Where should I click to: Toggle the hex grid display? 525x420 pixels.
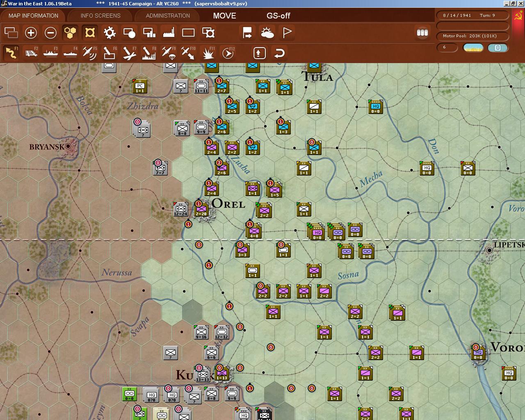coord(70,32)
